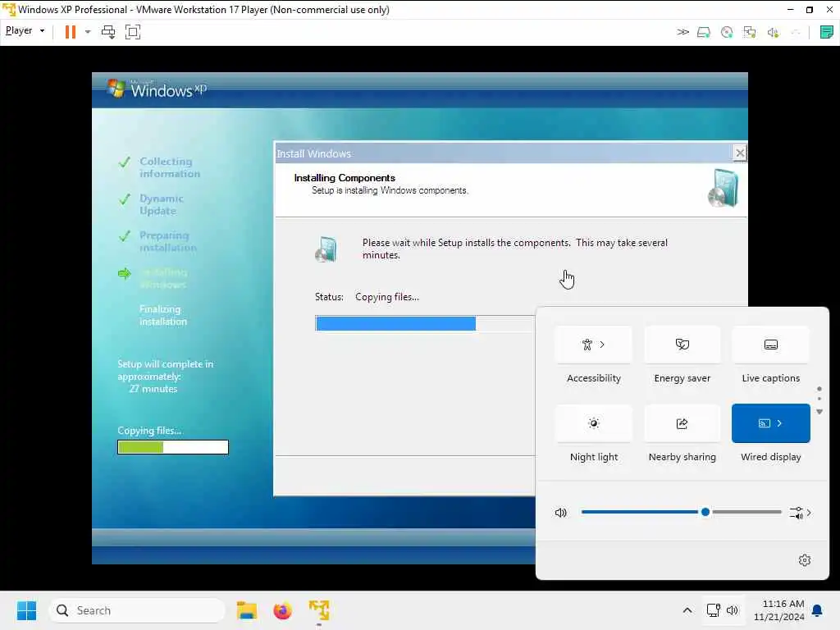The height and width of the screenshot is (630, 840).
Task: Click the Dynamic Update step text
Action: tap(162, 204)
